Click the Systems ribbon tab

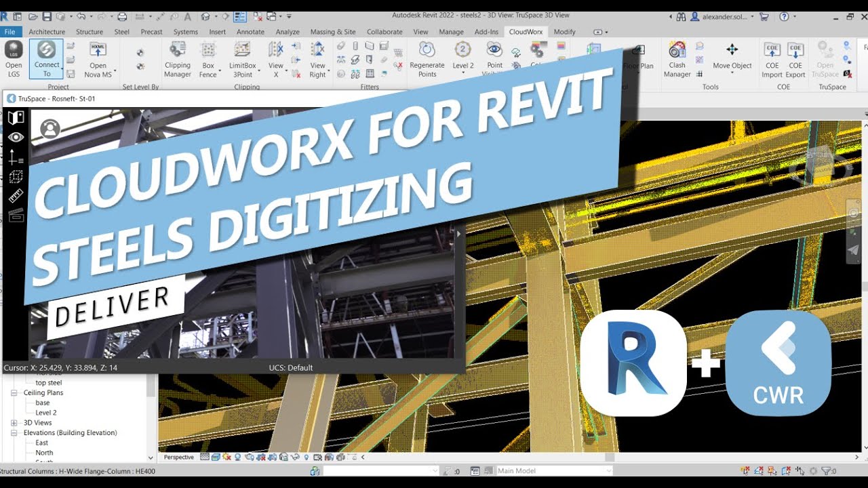click(x=186, y=32)
